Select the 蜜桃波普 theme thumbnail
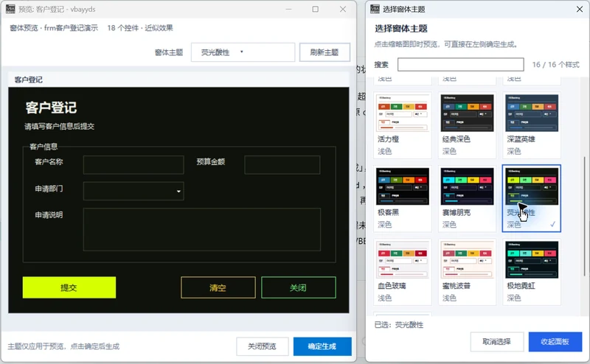Viewport: 590px width, 364px height. coord(467,259)
